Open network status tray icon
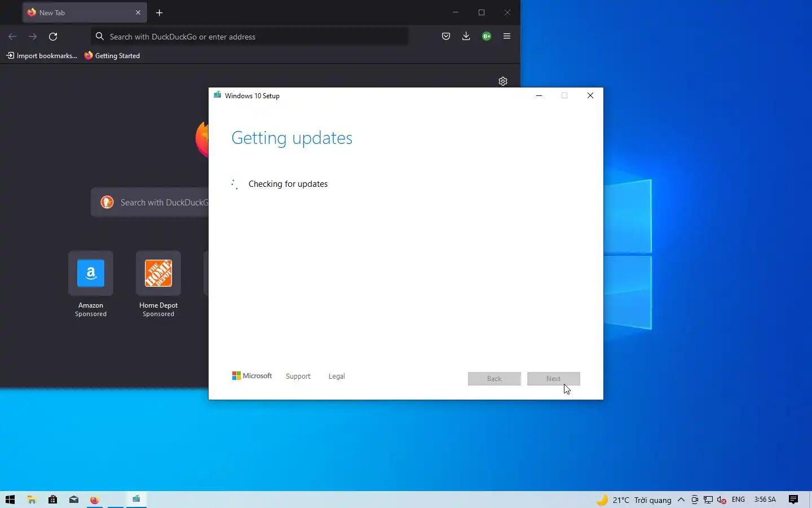The image size is (812, 508). (x=708, y=500)
